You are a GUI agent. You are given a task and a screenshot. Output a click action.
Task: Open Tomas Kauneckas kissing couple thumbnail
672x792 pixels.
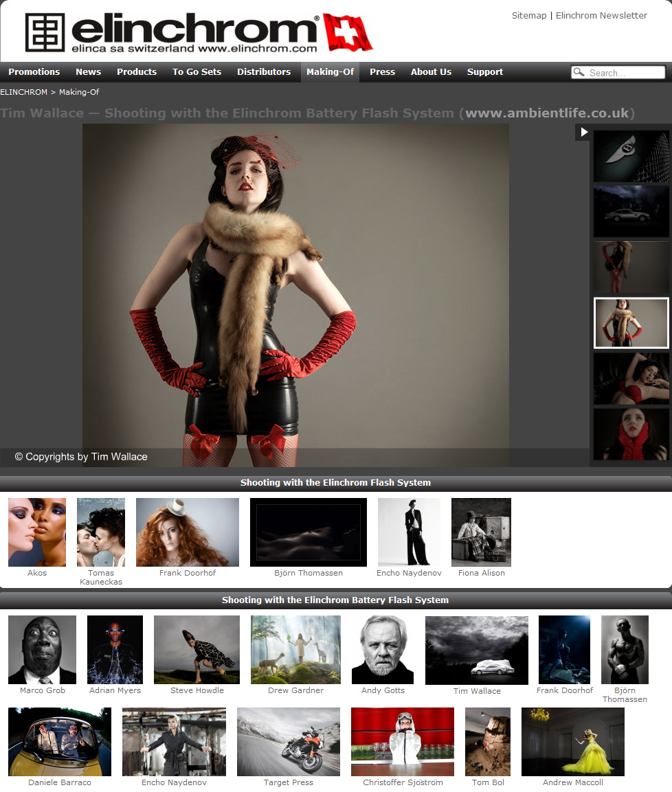click(x=100, y=532)
